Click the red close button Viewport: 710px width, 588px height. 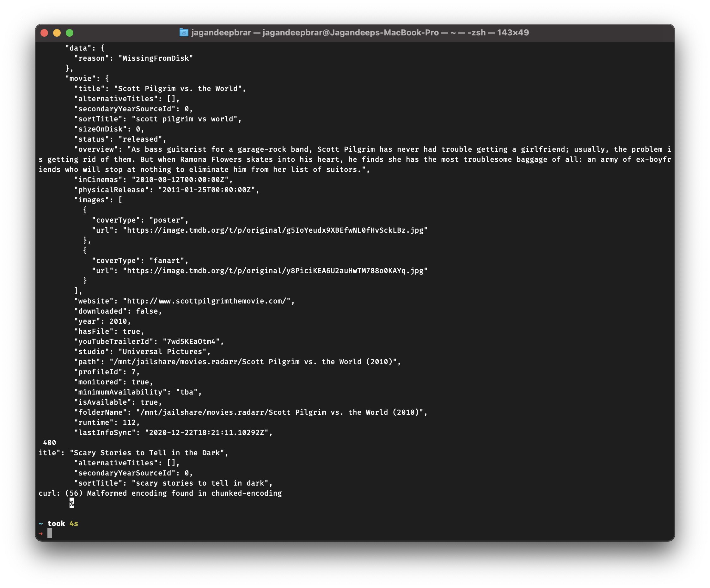(x=44, y=33)
